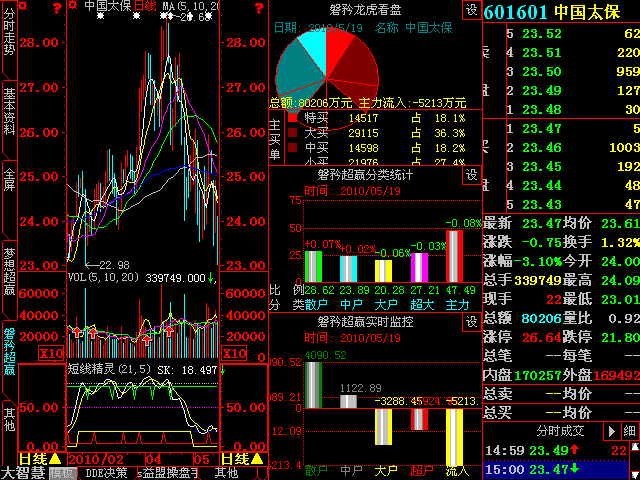Click the yellow 大户 bar labeled -0.06%

click(383, 271)
